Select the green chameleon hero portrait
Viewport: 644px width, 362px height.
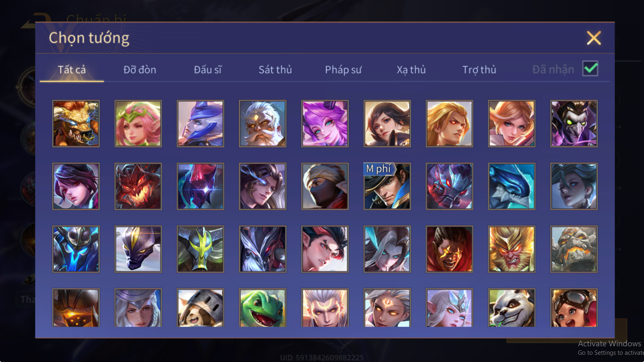tap(262, 308)
